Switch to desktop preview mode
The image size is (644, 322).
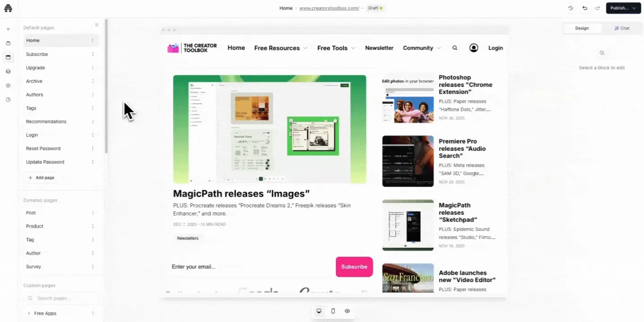tap(319, 311)
